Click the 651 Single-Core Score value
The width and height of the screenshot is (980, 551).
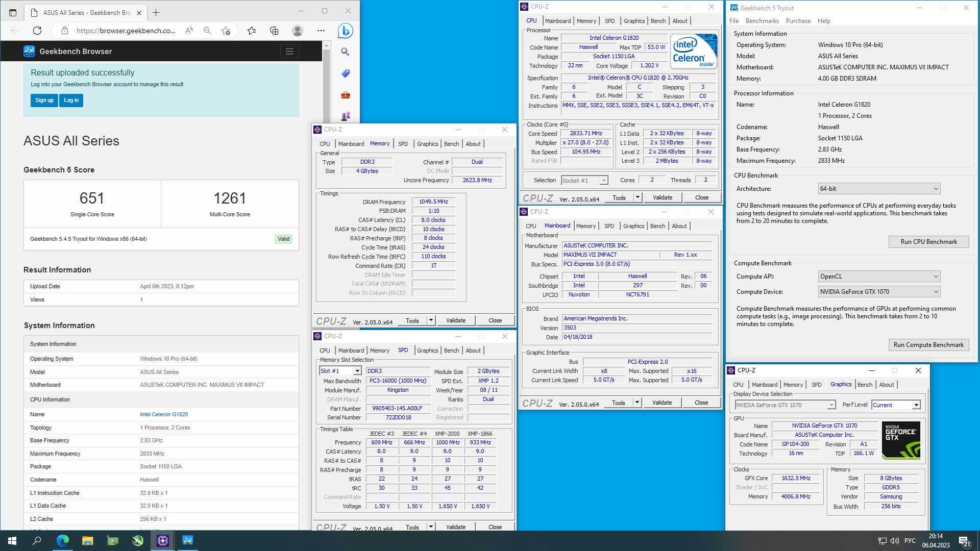click(x=92, y=198)
